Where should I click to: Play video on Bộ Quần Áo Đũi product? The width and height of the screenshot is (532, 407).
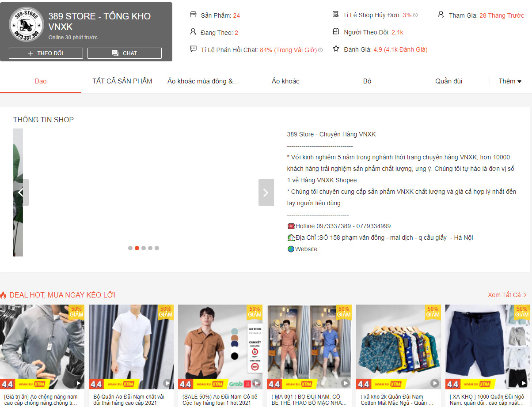167,383
